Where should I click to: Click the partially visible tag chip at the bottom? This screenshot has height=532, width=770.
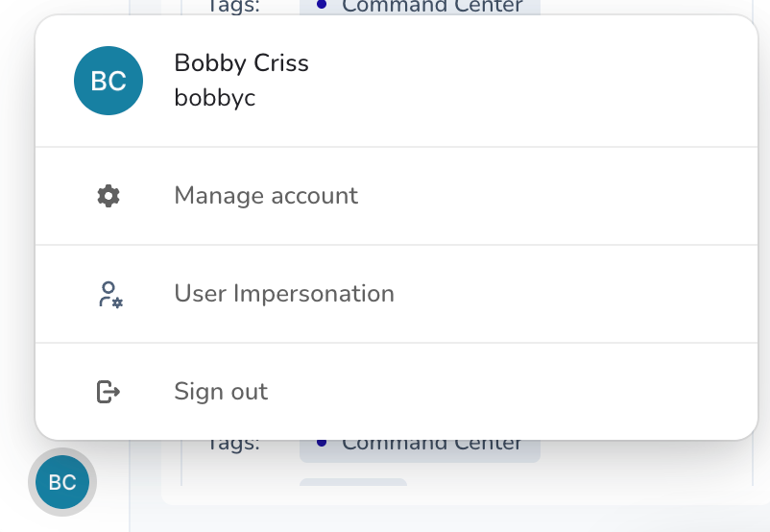point(353,482)
